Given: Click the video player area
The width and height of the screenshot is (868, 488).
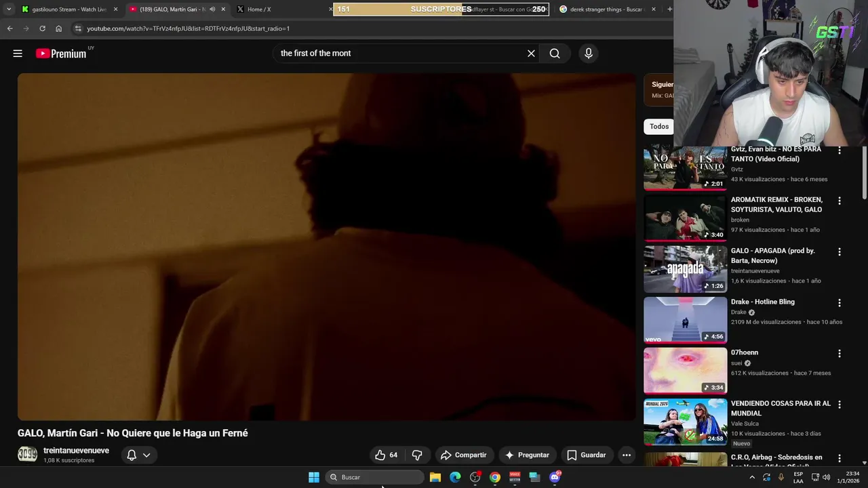Looking at the screenshot, I should [x=327, y=247].
